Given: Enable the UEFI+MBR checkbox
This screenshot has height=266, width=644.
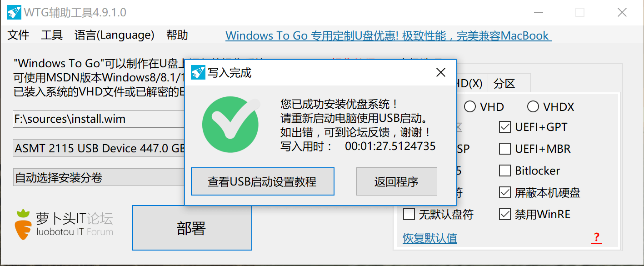Looking at the screenshot, I should (505, 149).
